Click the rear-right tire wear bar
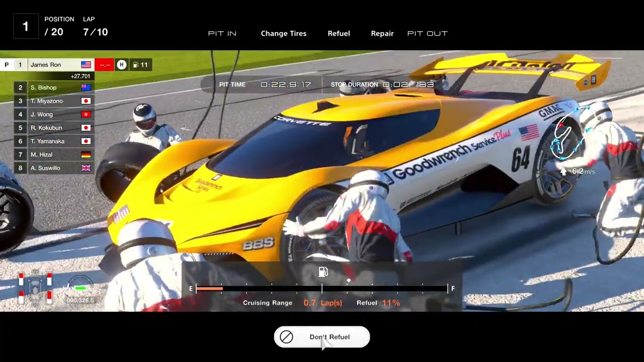The width and height of the screenshot is (644, 362). (x=49, y=297)
